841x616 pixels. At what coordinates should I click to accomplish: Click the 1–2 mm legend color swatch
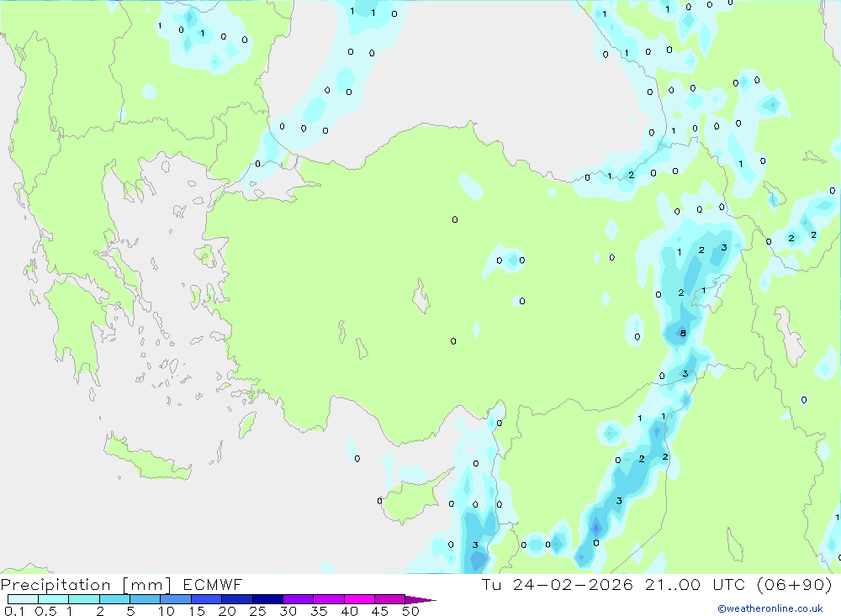click(83, 599)
